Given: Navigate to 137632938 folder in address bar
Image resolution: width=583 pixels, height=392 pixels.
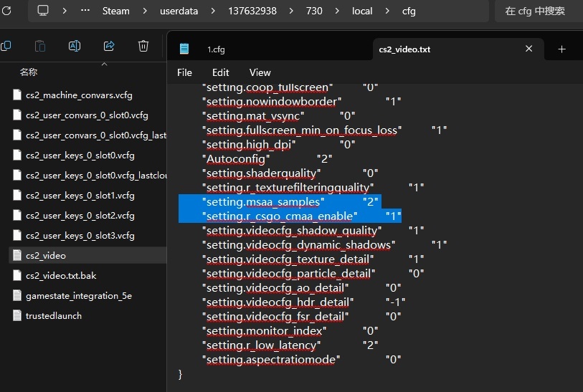Looking at the screenshot, I should pyautogui.click(x=252, y=11).
